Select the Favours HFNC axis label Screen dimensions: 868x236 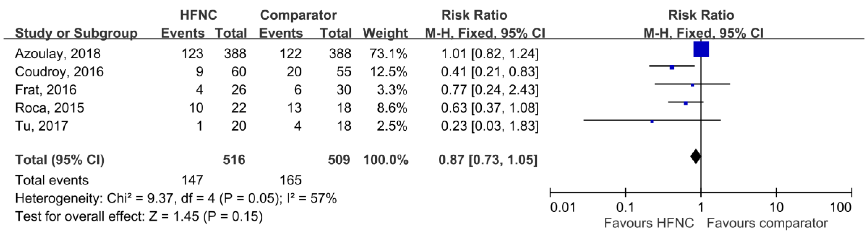coord(649,223)
